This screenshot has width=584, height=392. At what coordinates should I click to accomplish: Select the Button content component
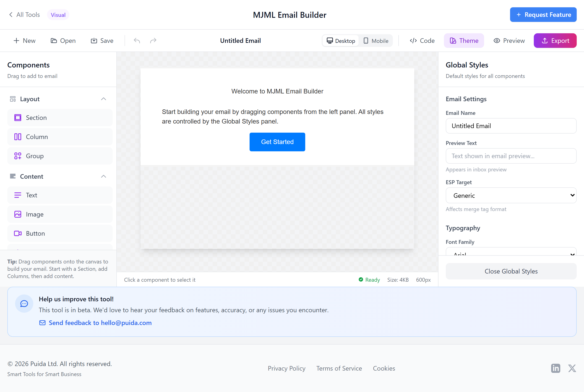click(60, 233)
